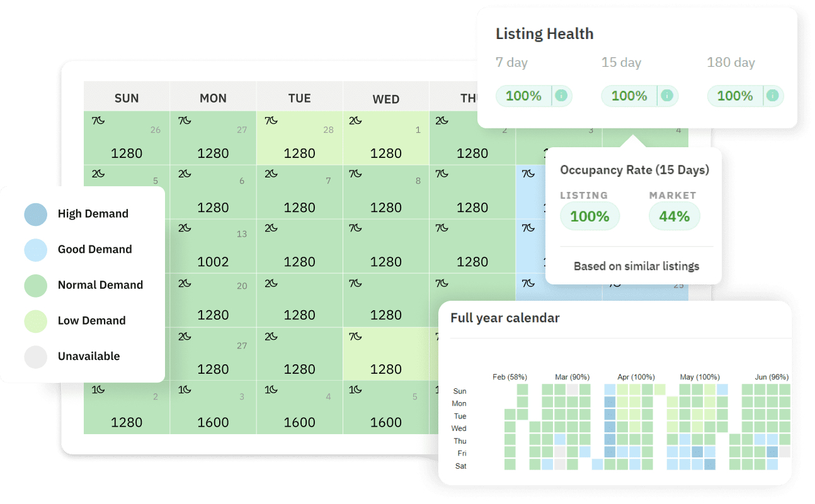Select the Monday 13 price of 1002
This screenshot has height=504, width=815.
point(213,262)
